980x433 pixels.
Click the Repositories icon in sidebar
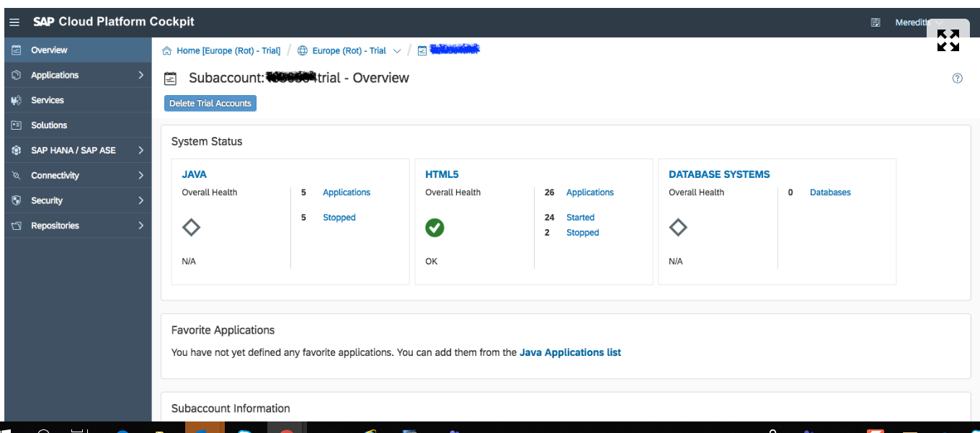tap(17, 226)
